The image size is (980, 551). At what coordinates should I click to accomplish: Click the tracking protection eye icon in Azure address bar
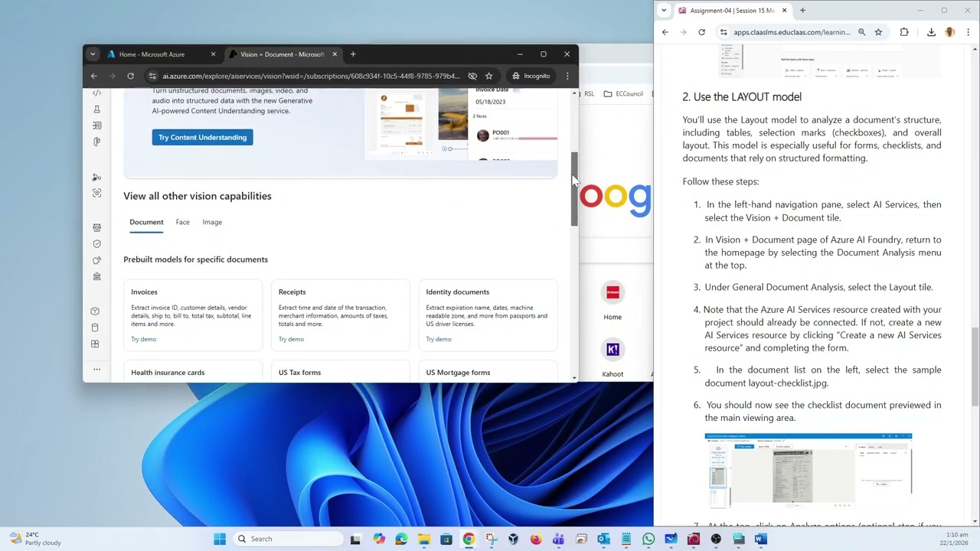472,76
